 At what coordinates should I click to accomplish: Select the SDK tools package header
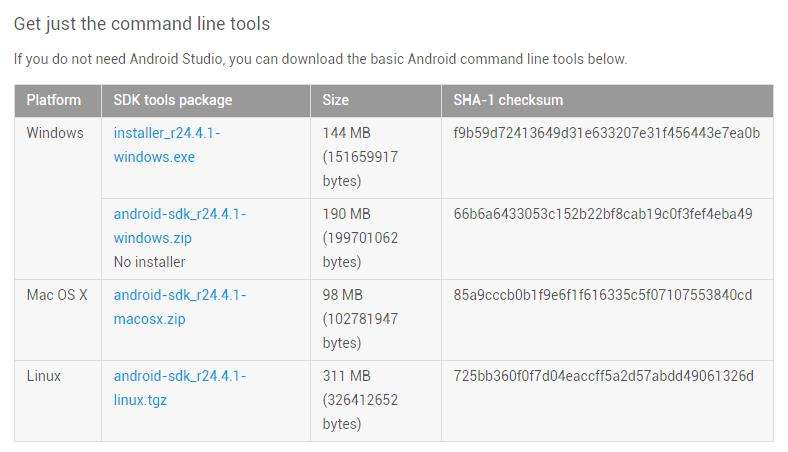(173, 100)
